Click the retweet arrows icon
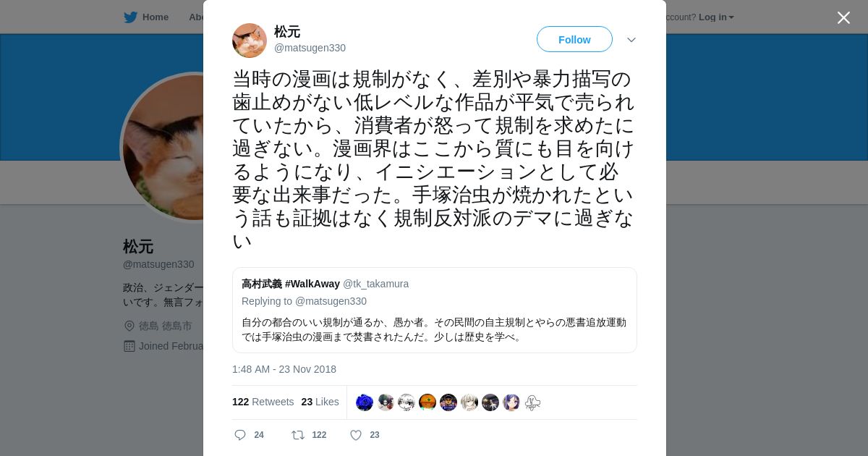Screen dimensions: 868x456 297,435
